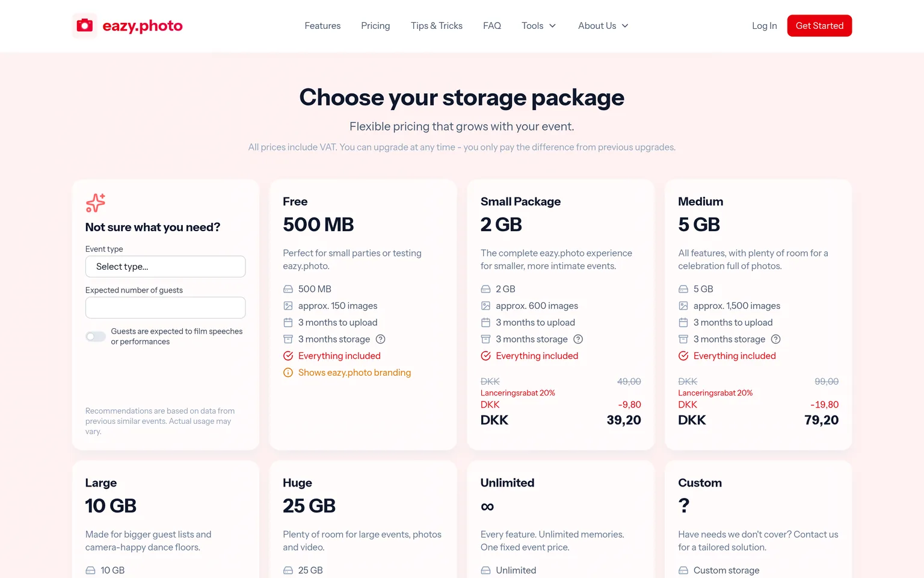
Task: Click the checkmark icon in Medium plan's Everything included
Action: click(x=683, y=356)
